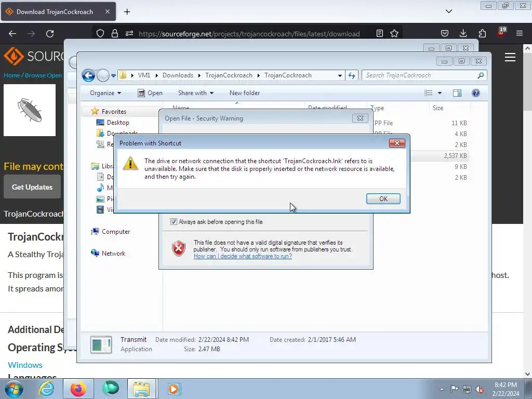The image size is (532, 399).
Task: Refresh the Explorer folder view
Action: click(x=352, y=76)
